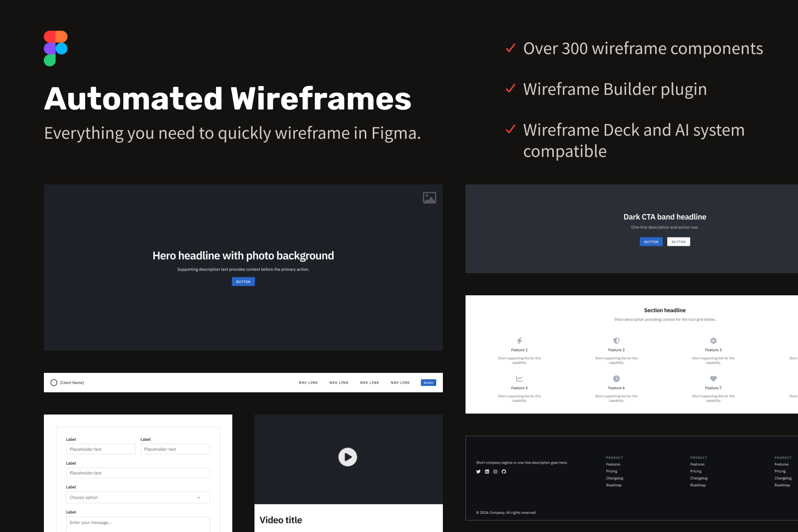Open the Twitter icon in the footer
Image resolution: width=798 pixels, height=532 pixels.
click(x=478, y=472)
